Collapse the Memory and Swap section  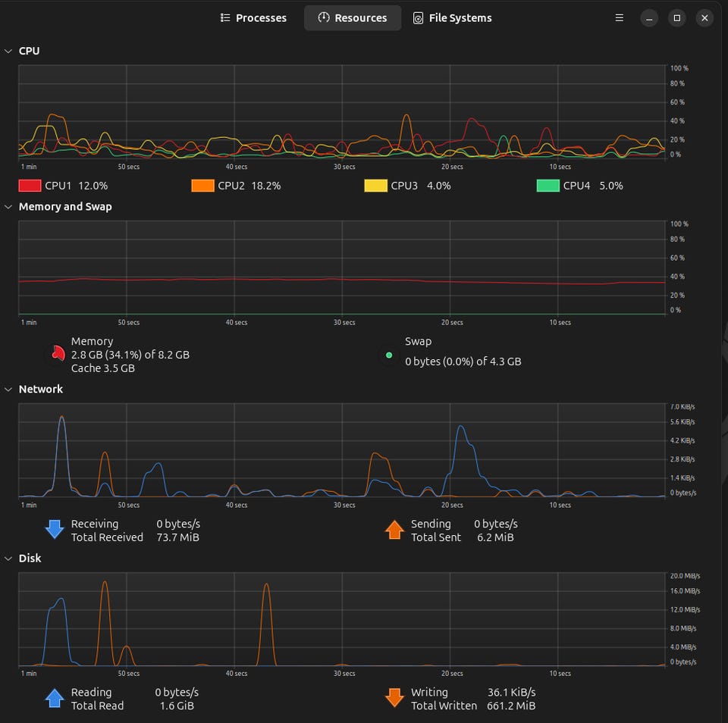8,206
